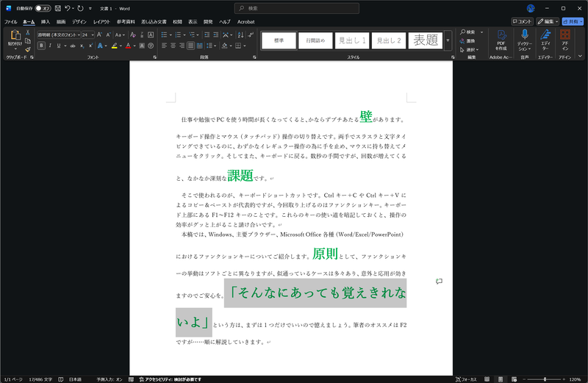Open the font color dropdown arrow

(x=135, y=46)
